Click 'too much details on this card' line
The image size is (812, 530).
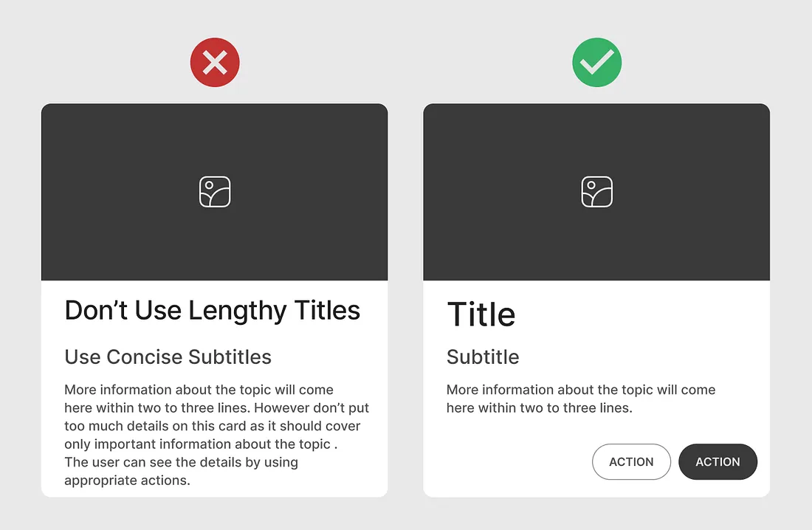(x=213, y=426)
